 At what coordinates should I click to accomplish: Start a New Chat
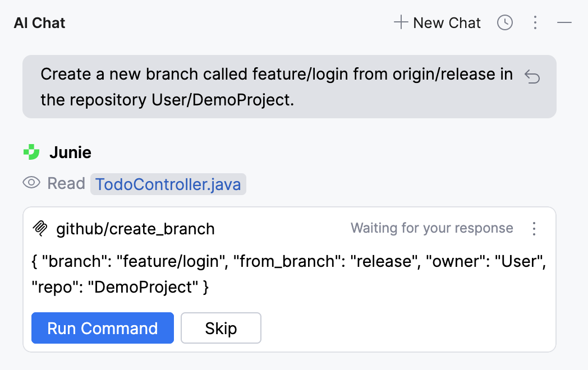click(x=437, y=22)
